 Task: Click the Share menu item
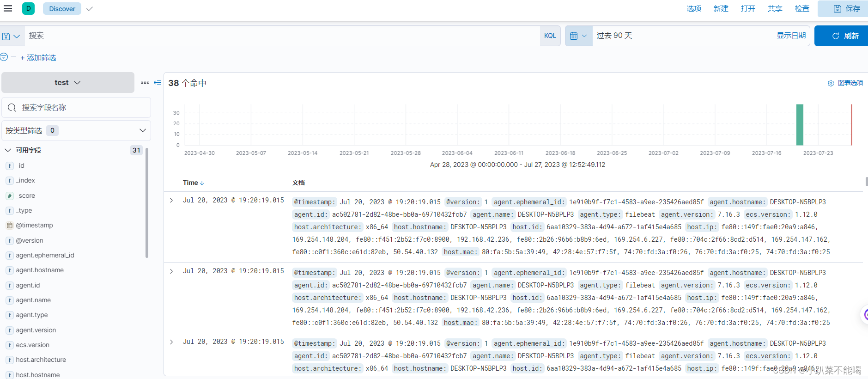coord(775,9)
